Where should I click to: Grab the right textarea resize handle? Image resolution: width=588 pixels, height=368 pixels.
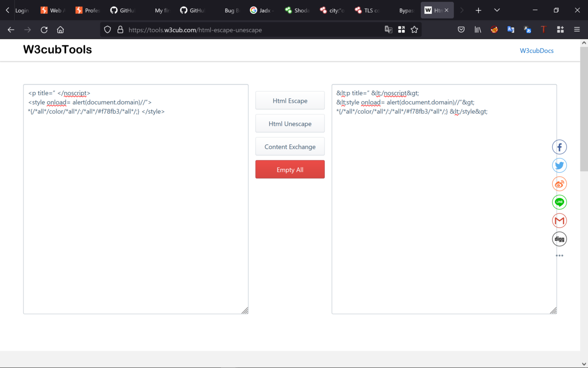click(554, 311)
